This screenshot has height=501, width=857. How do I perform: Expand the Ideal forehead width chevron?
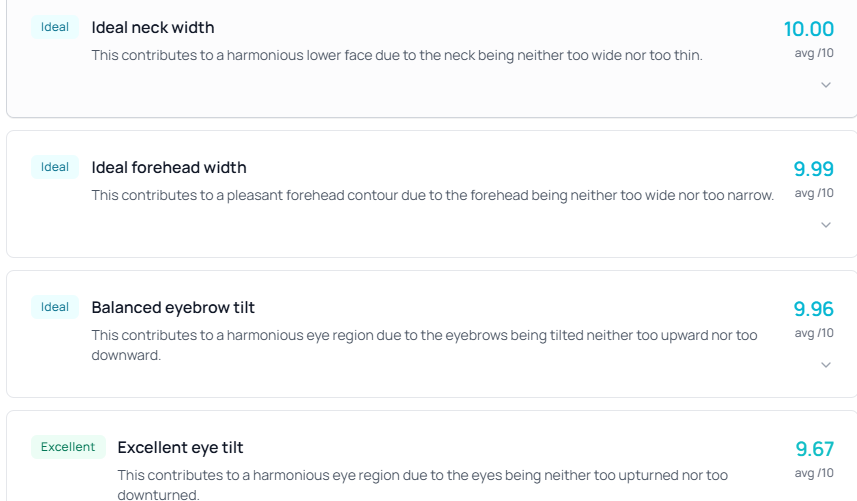point(826,225)
